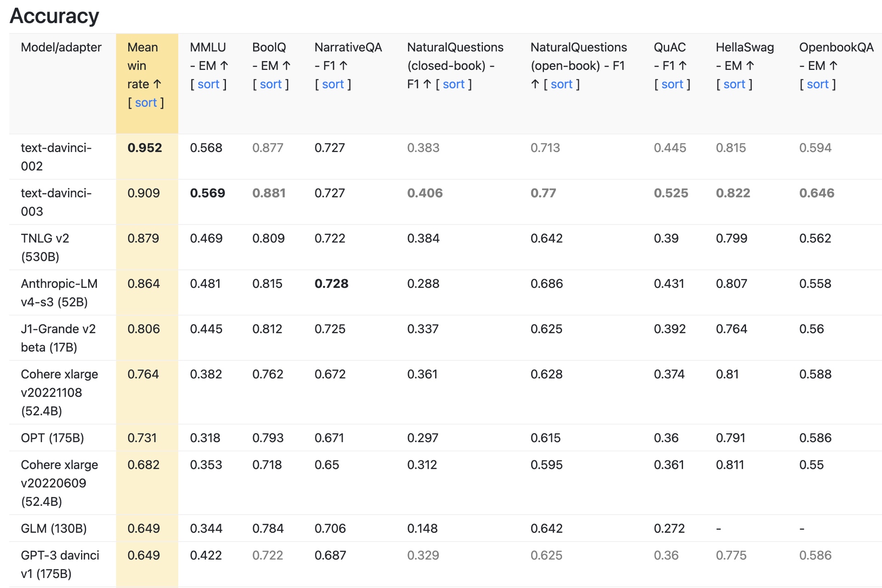Click OPT's 0.793 BoolQ score
Image resolution: width=882 pixels, height=588 pixels.
pyautogui.click(x=268, y=438)
